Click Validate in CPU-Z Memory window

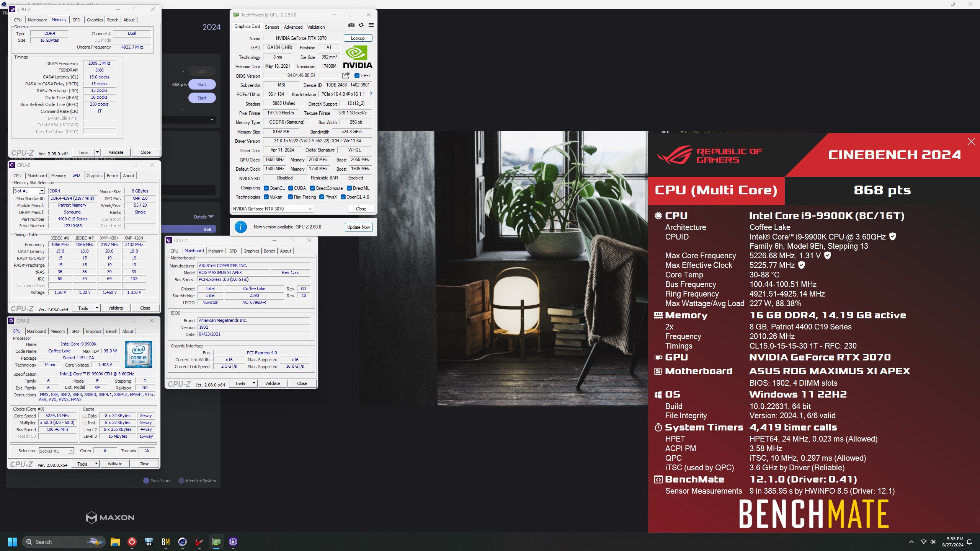coord(116,152)
